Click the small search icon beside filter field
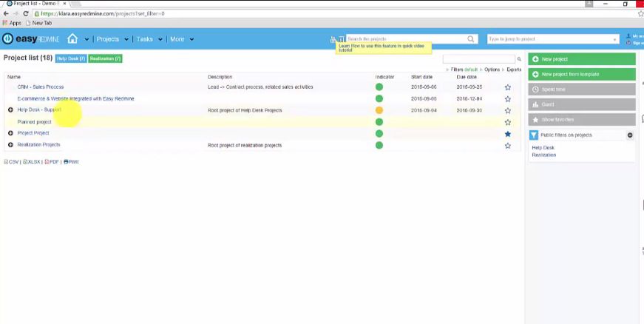The image size is (644, 324). click(519, 59)
